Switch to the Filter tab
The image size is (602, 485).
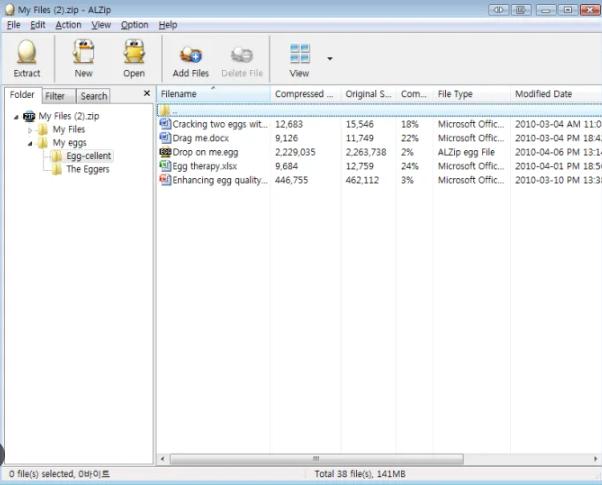pyautogui.click(x=58, y=96)
